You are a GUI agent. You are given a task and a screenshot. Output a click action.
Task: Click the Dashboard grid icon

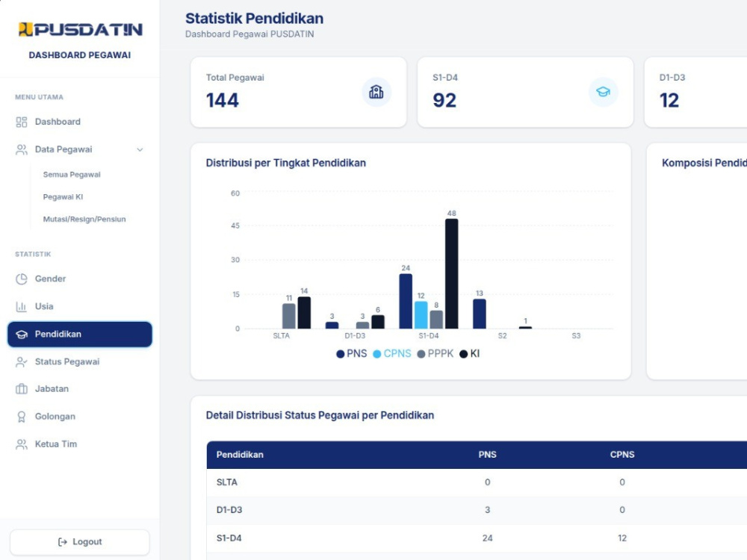(x=22, y=122)
